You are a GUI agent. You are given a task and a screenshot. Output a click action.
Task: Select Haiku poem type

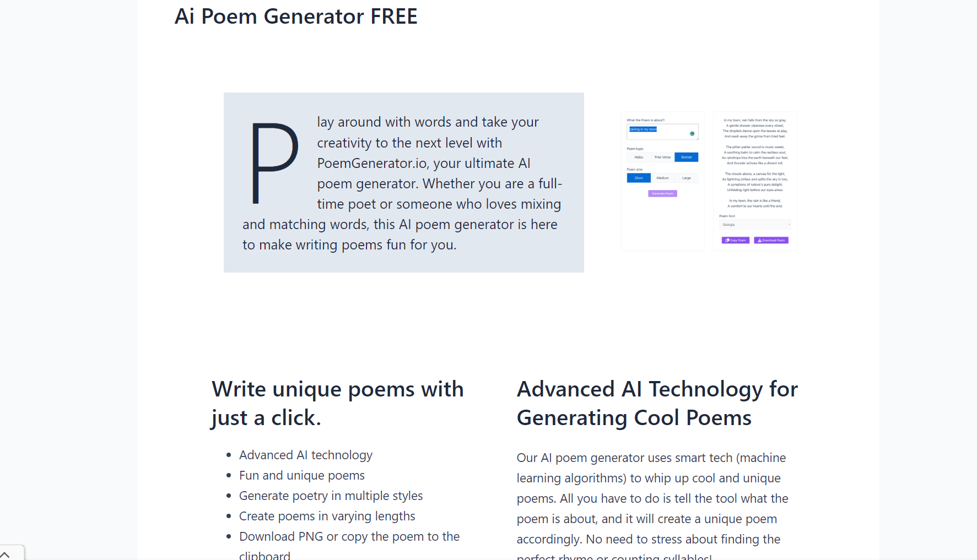[x=639, y=157]
